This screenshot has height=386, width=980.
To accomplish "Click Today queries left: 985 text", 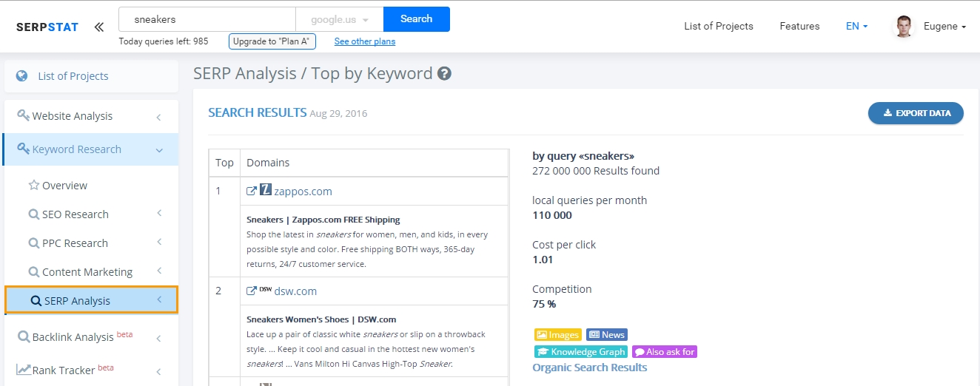I will tap(164, 41).
